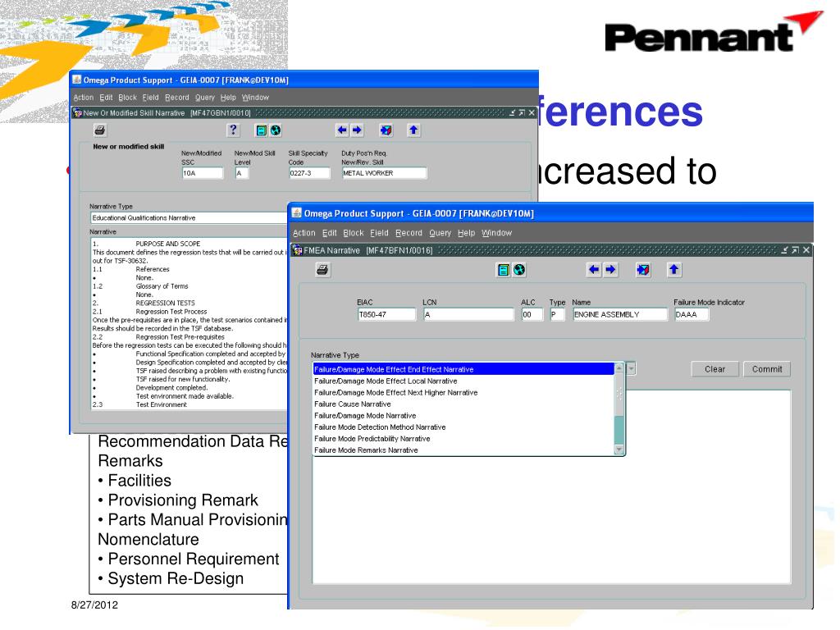The image size is (840, 630).
Task: Click the up arrow in FMEA Narrative toolbar
Action: click(674, 269)
